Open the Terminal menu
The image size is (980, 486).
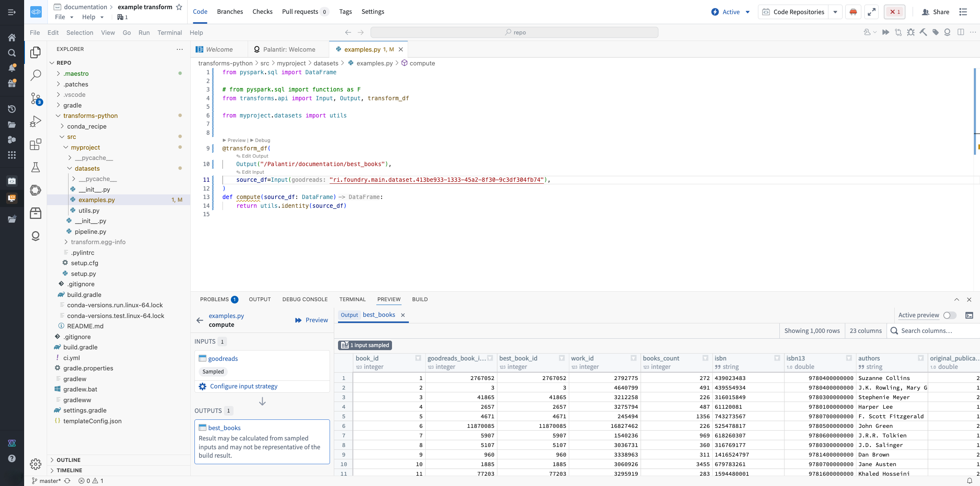170,33
